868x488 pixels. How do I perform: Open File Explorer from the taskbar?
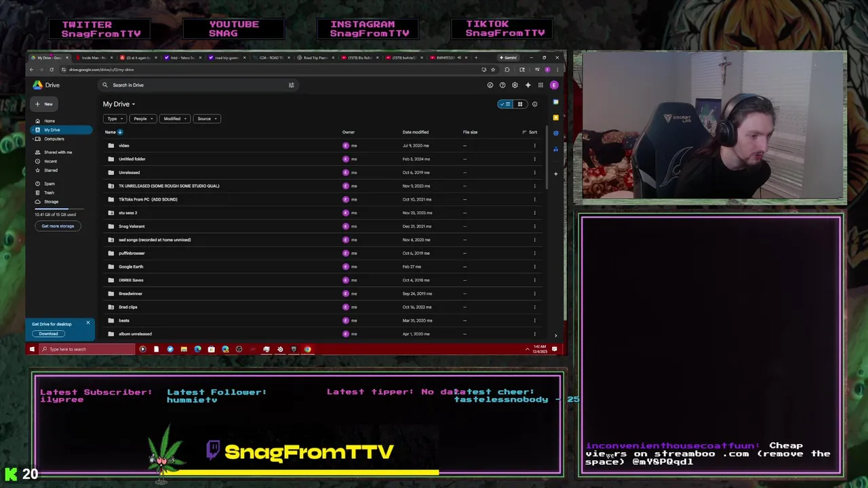coord(184,349)
